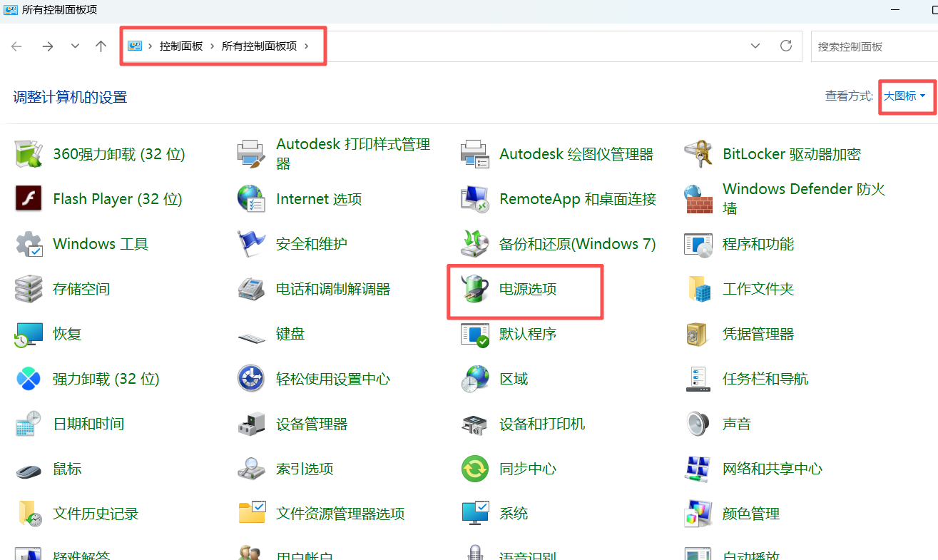Image resolution: width=938 pixels, height=560 pixels.
Task: Click the 调整计算机的设置 heading text
Action: (x=70, y=97)
